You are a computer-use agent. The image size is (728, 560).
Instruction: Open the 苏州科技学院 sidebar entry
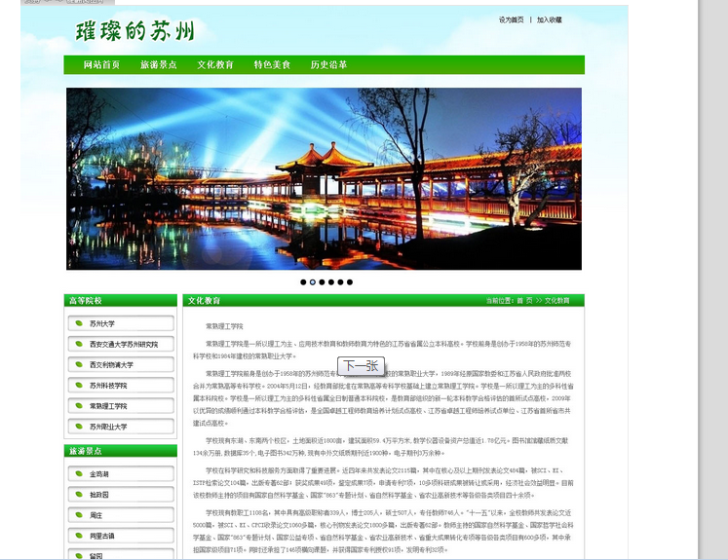click(108, 386)
